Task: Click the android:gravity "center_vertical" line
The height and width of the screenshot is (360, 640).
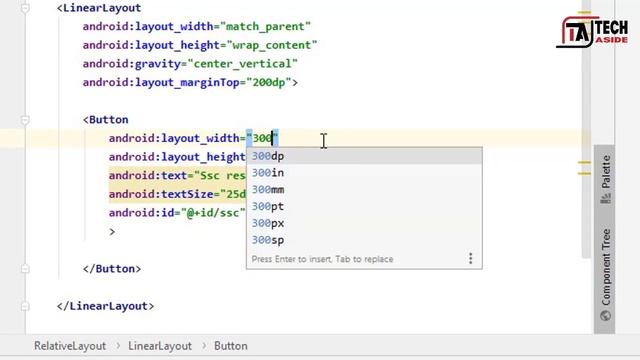Action: coord(190,64)
